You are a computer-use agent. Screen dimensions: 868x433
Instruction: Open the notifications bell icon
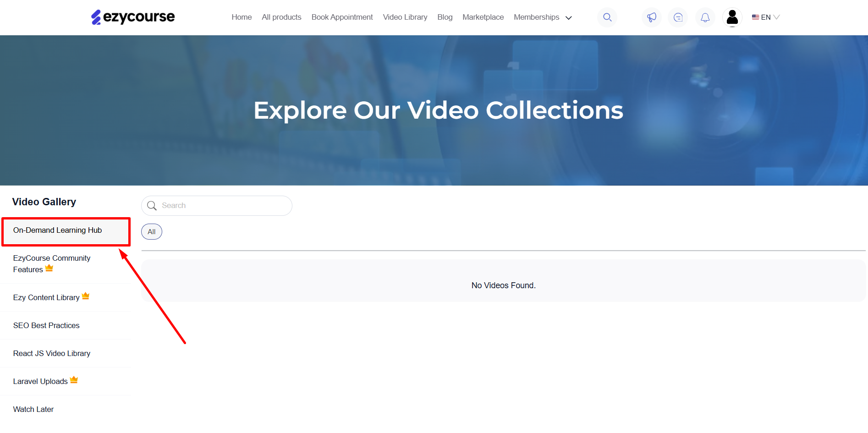pos(705,17)
